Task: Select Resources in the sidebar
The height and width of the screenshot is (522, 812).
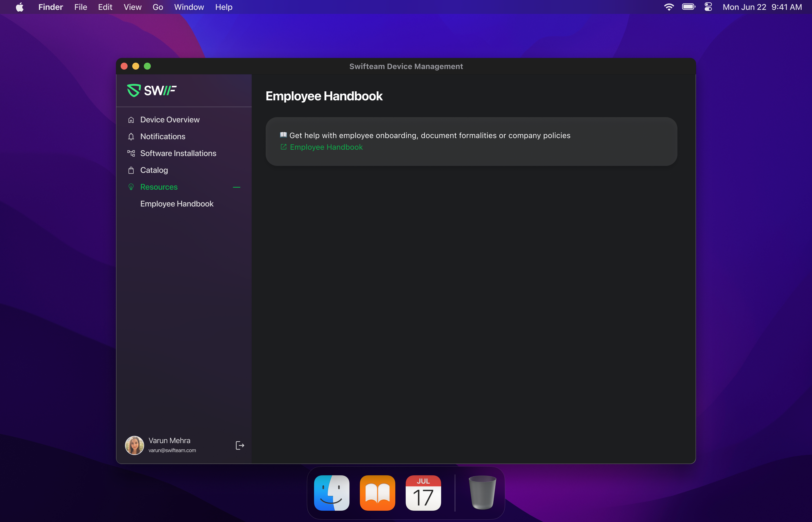Action: [x=159, y=187]
